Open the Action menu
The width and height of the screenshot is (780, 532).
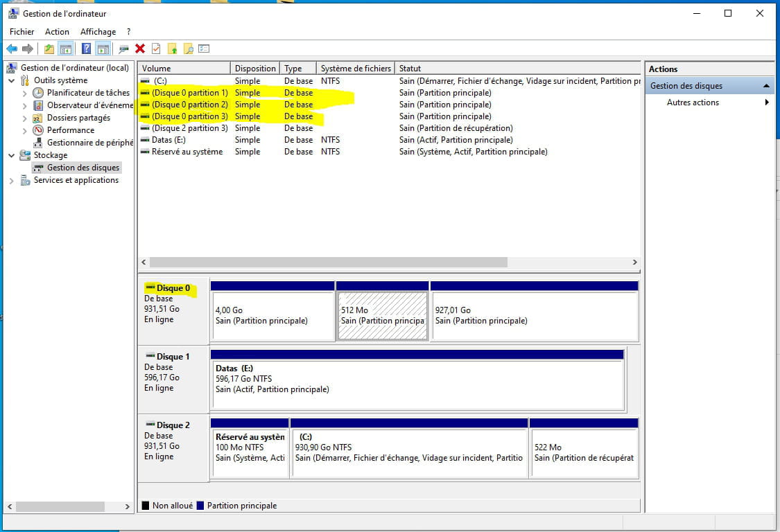pyautogui.click(x=57, y=32)
